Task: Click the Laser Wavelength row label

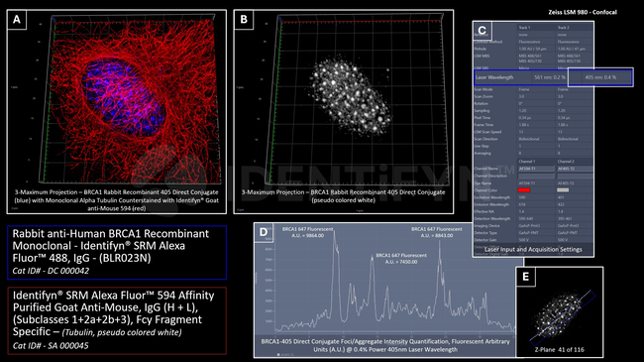Action: coord(494,77)
